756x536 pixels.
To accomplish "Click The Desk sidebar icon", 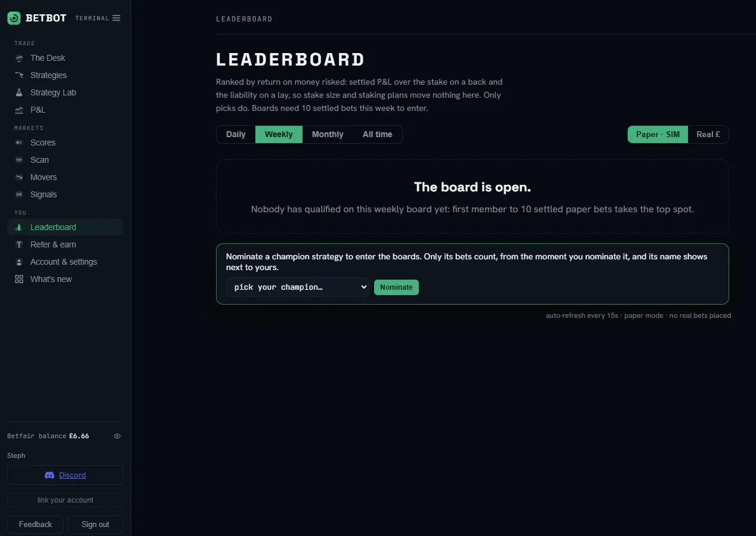I will click(x=19, y=58).
